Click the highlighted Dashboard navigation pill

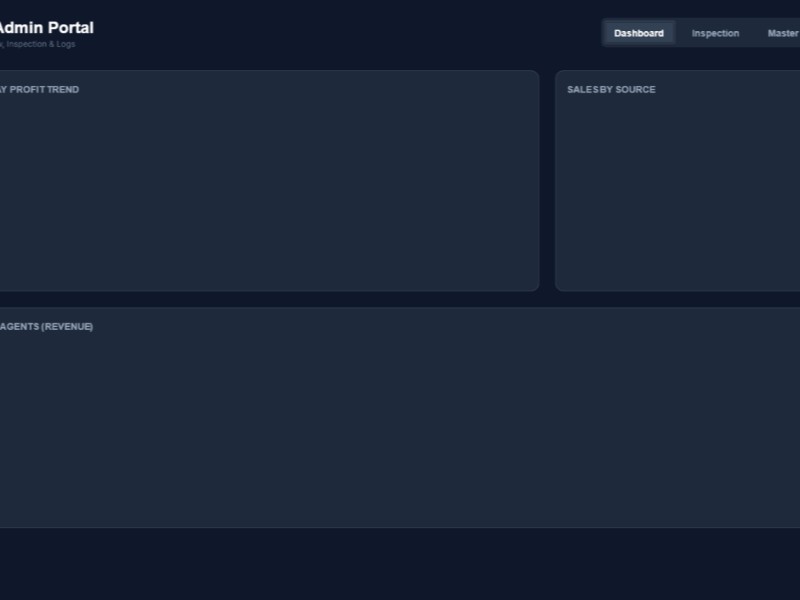(638, 32)
